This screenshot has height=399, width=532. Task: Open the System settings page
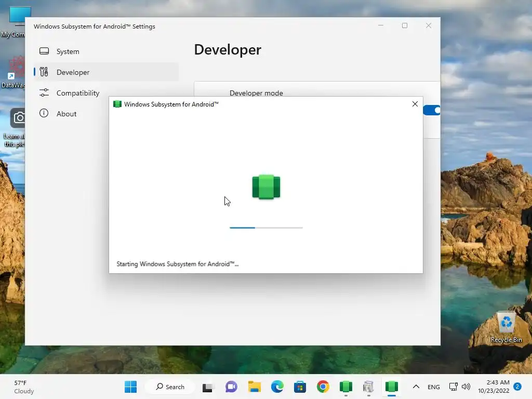[x=106, y=51]
